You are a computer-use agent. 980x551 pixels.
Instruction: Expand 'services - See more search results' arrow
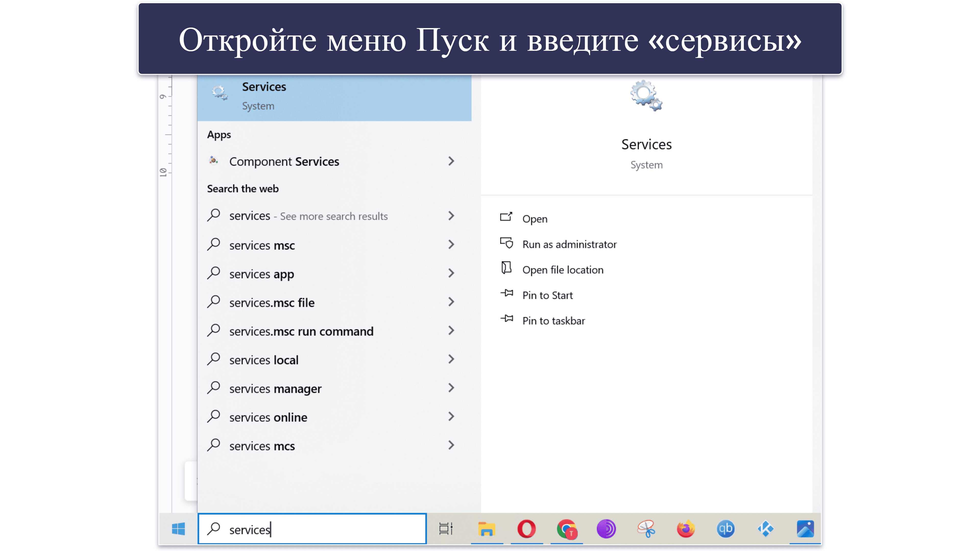click(x=451, y=216)
